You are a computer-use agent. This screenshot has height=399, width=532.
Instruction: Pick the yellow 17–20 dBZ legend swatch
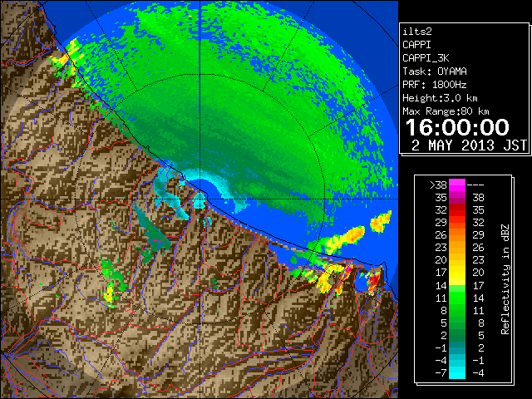pyautogui.click(x=457, y=273)
